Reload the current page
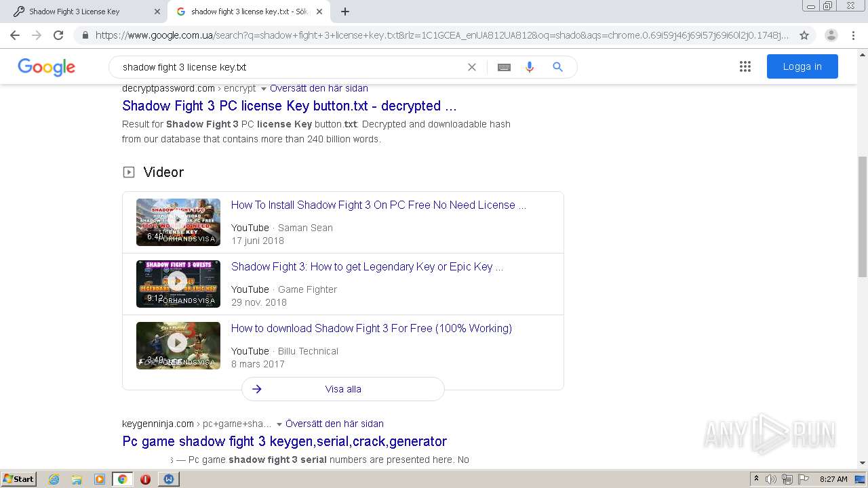The width and height of the screenshot is (868, 488). point(58,35)
